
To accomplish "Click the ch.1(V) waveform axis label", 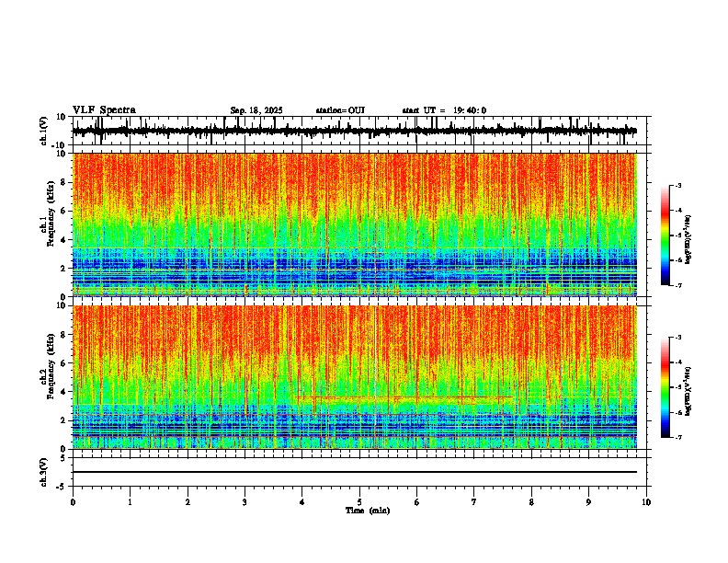I will click(44, 131).
